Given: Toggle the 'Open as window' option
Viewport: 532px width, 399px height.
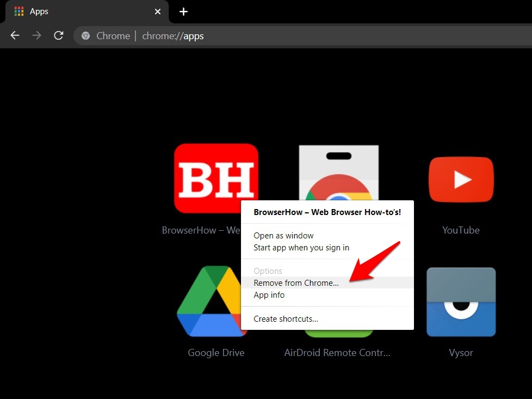Looking at the screenshot, I should pyautogui.click(x=283, y=236).
